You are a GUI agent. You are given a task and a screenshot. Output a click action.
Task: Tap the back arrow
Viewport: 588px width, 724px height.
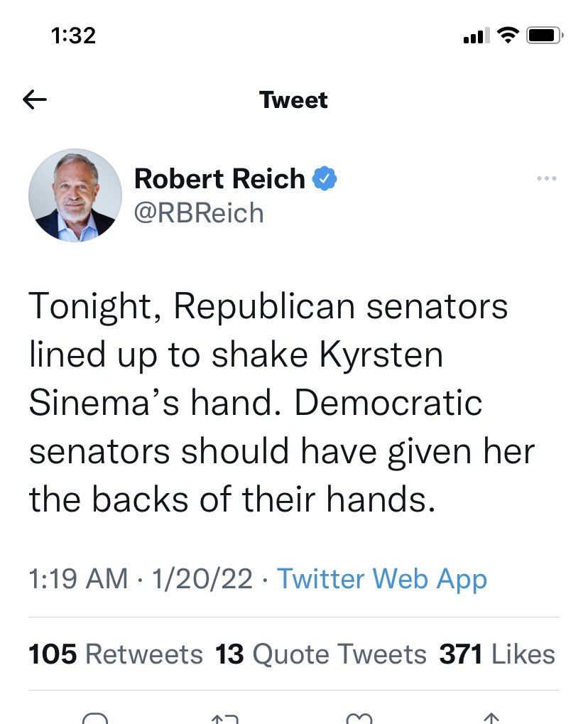[x=35, y=100]
